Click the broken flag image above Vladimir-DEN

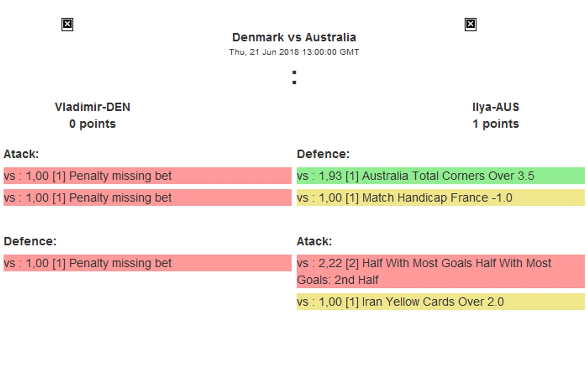coord(67,25)
